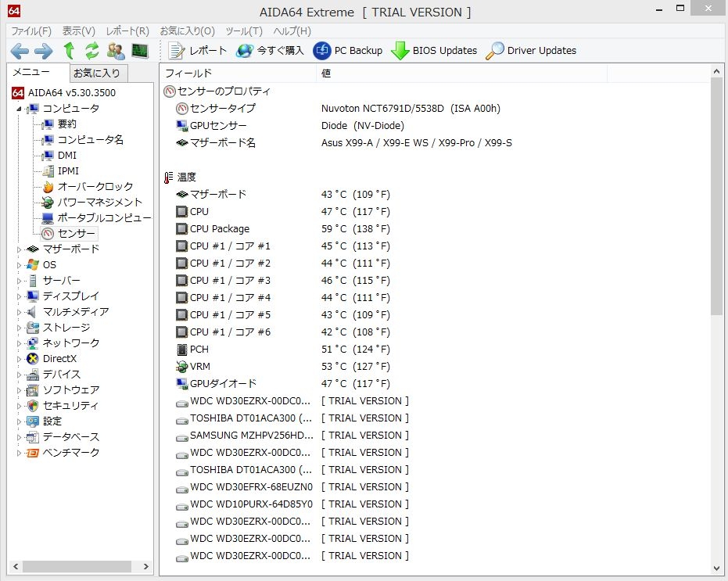Select the センサー gauge icon in tree
Viewport: 728px width, 581px height.
pos(48,234)
